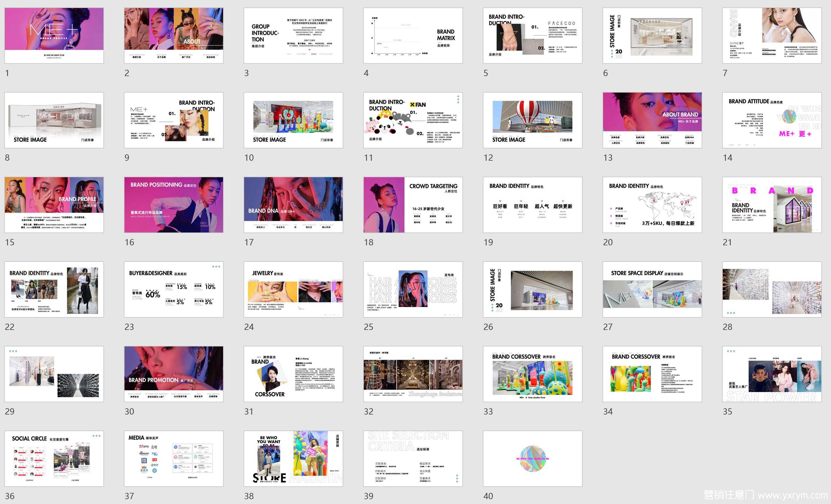Open slide 26 vertical Store Image title
This screenshot has height=504, width=831.
[x=532, y=289]
